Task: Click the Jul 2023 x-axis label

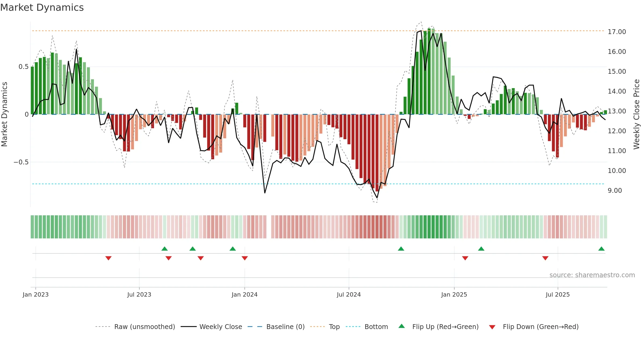Action: pos(139,294)
